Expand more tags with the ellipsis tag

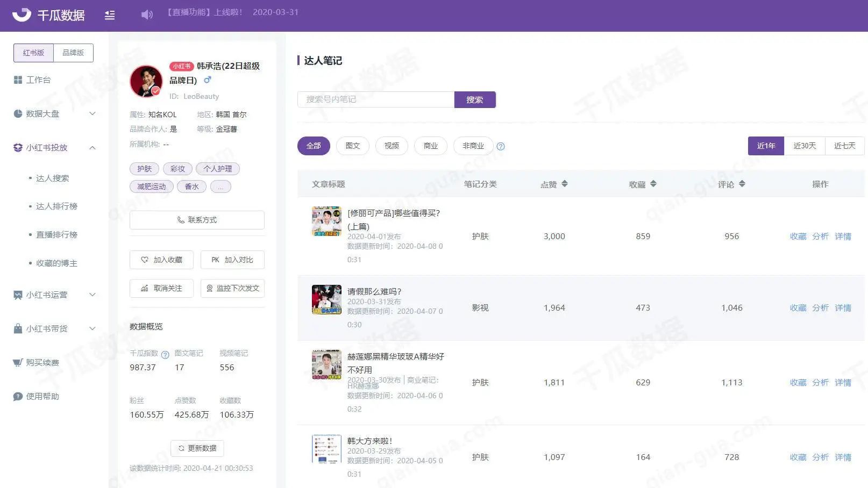(220, 186)
